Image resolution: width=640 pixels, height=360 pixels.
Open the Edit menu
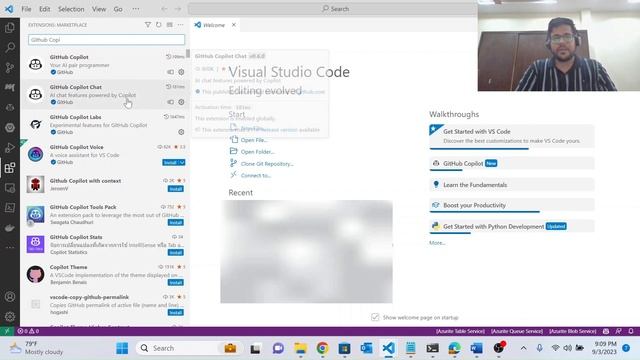click(44, 9)
